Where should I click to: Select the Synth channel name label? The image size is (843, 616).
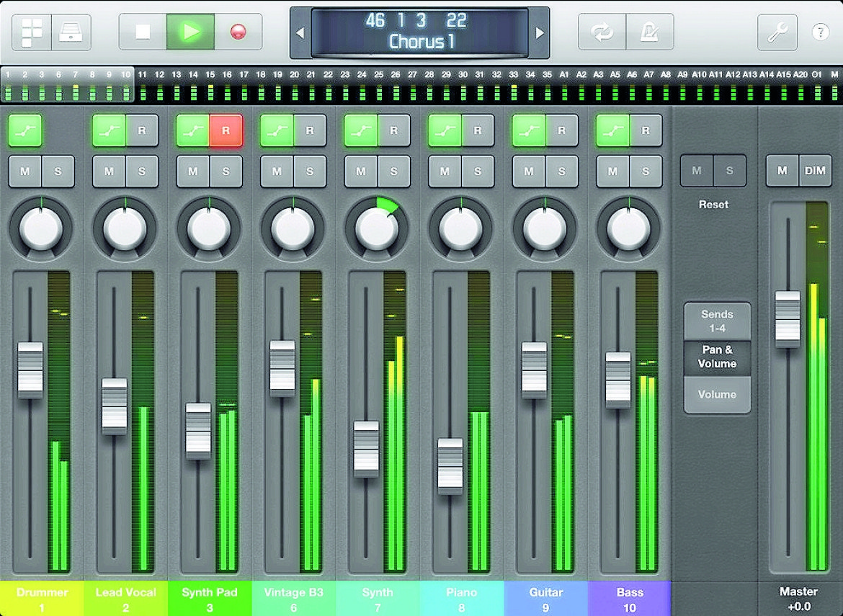378,598
